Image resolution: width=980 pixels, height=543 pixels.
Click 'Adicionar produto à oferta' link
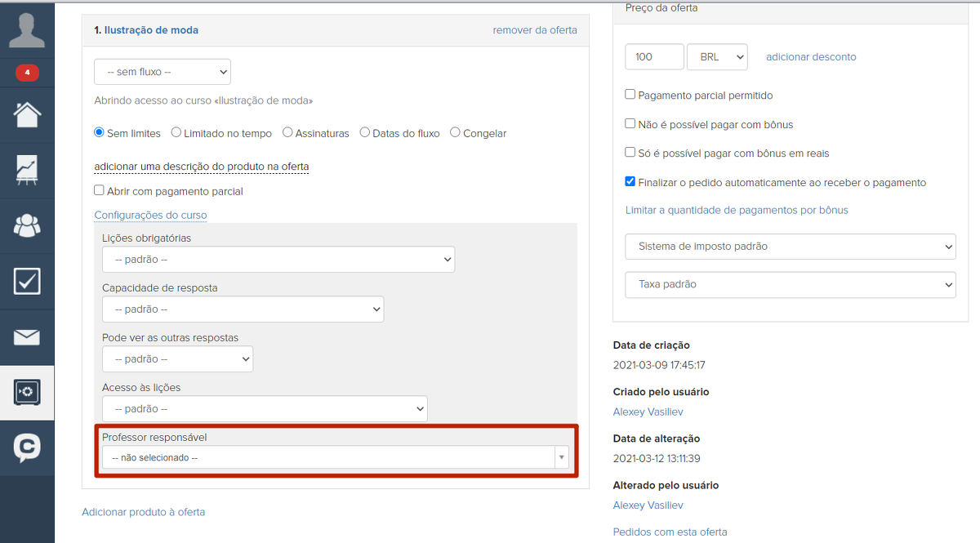(143, 512)
